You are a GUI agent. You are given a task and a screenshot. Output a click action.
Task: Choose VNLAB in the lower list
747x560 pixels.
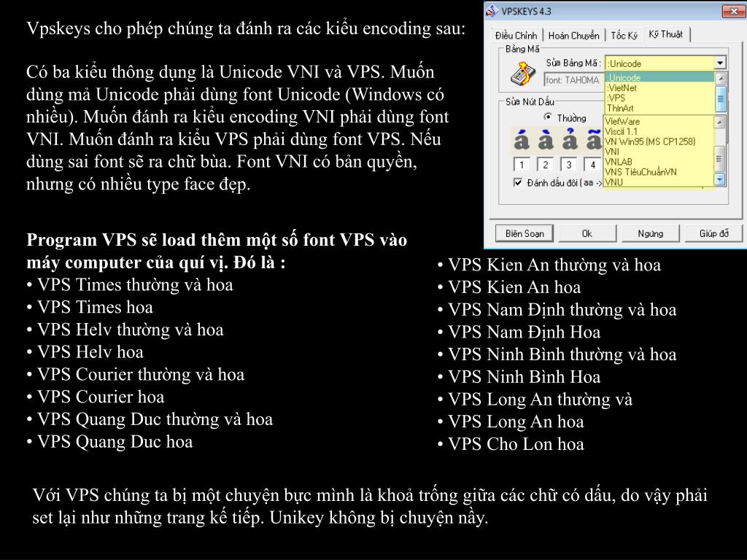[659, 161]
